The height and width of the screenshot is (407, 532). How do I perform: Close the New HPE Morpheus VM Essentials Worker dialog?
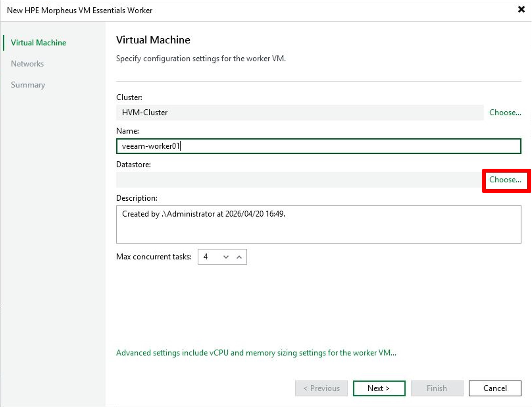521,10
